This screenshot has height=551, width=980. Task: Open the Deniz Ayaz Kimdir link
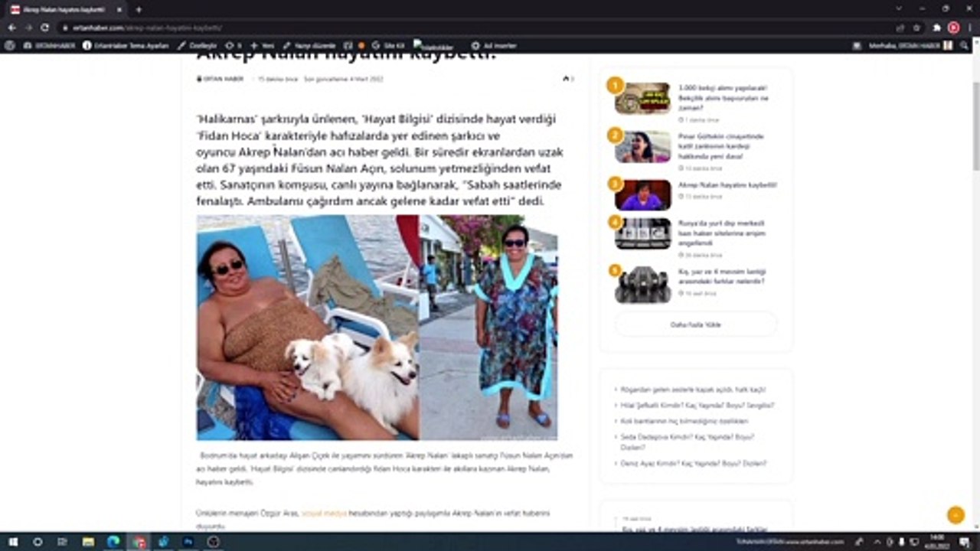693,463
